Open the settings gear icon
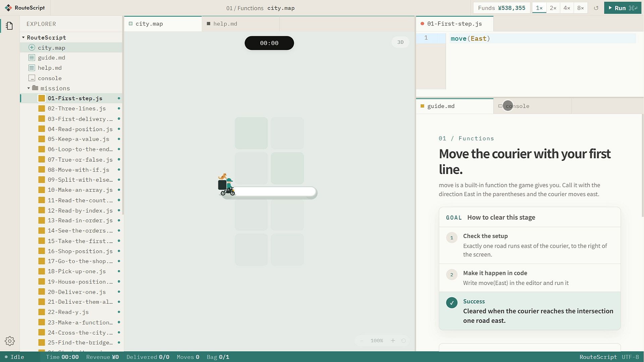Viewport: 644px width, 362px height. 10,341
